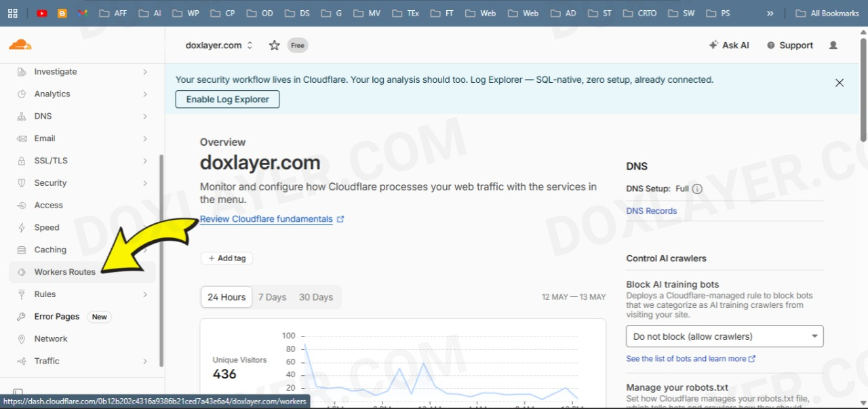Open the DNS Records link

click(652, 211)
